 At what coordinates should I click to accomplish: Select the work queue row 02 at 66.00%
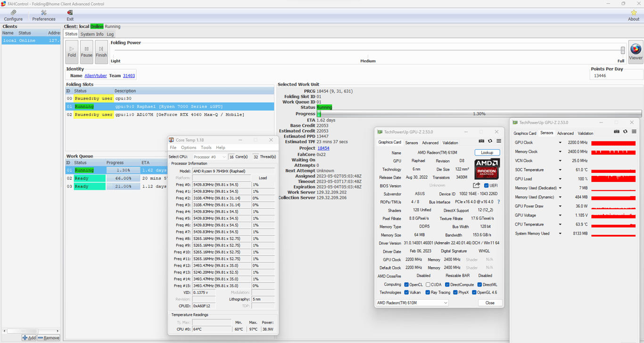click(x=116, y=179)
